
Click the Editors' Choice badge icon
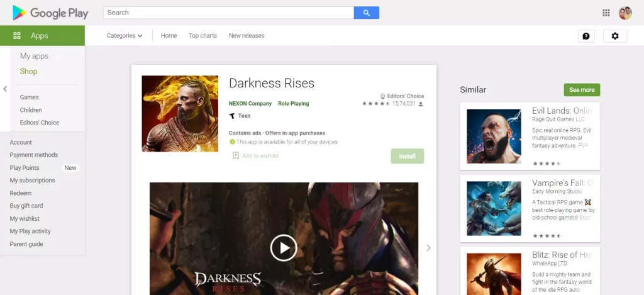383,96
